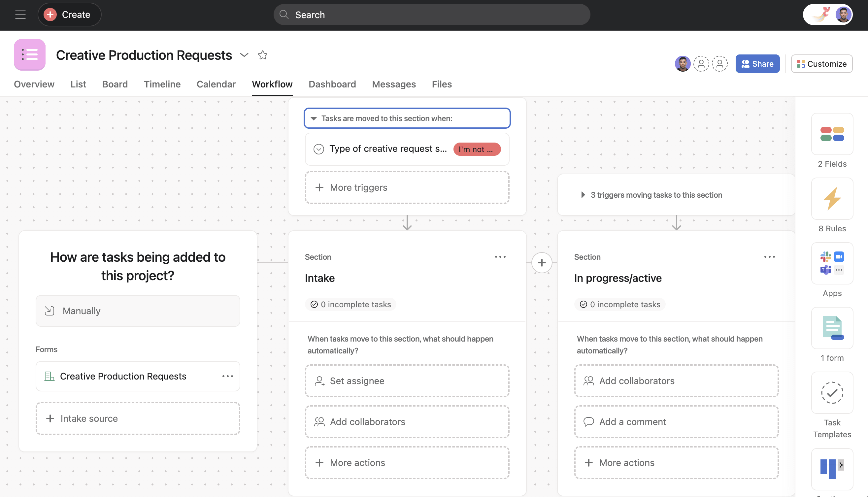
Task: Open the Task Templates icon
Action: (x=832, y=392)
